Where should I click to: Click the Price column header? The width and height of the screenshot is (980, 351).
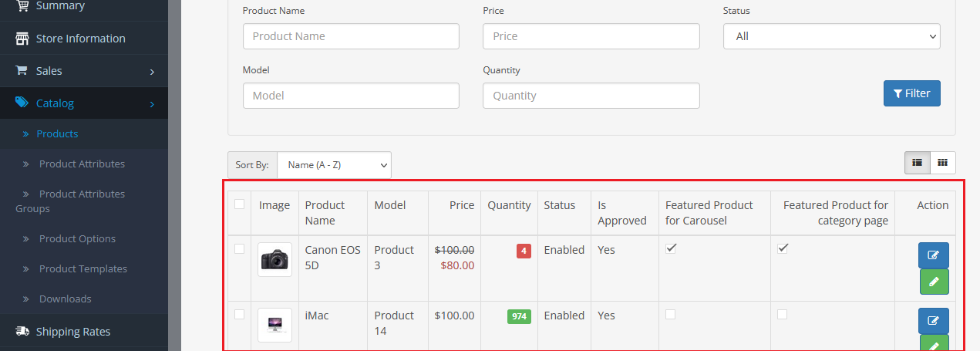click(463, 205)
